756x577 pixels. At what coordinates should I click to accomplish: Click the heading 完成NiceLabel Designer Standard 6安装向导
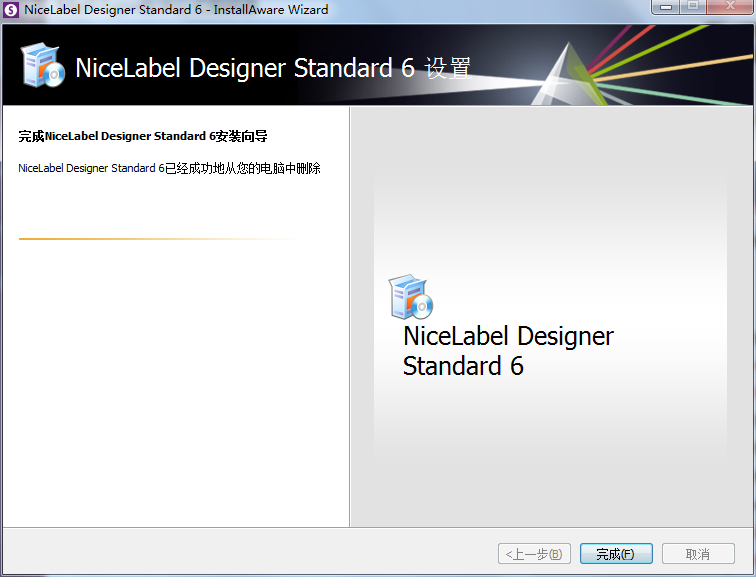click(143, 136)
